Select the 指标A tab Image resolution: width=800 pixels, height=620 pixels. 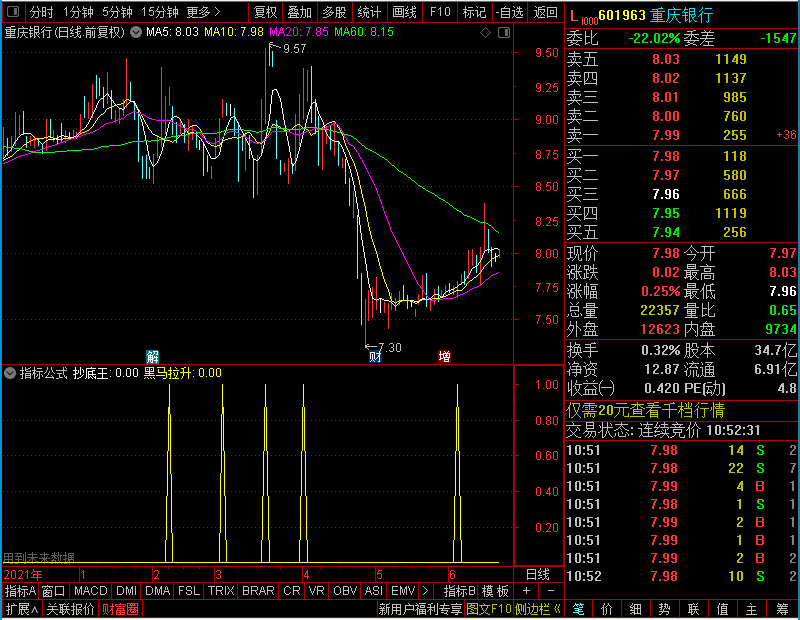coord(20,591)
